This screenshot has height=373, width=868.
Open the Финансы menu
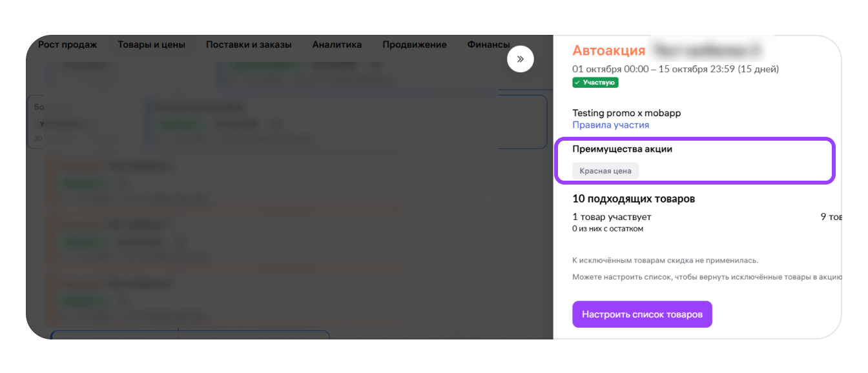coord(489,45)
